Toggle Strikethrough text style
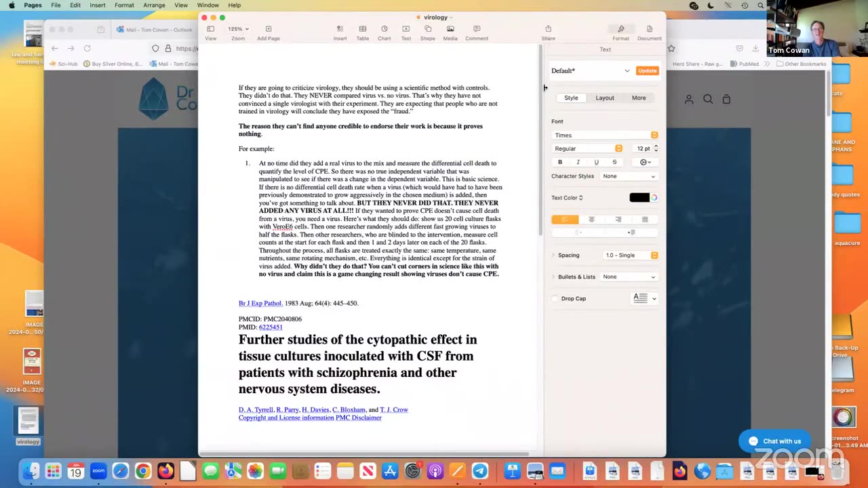This screenshot has width=868, height=488. [x=614, y=162]
